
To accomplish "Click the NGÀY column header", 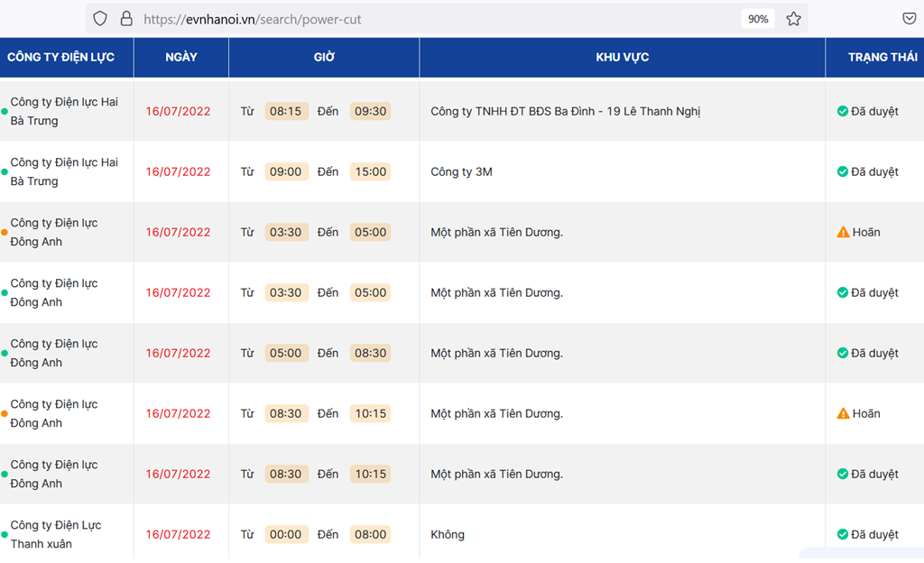I will tap(180, 57).
